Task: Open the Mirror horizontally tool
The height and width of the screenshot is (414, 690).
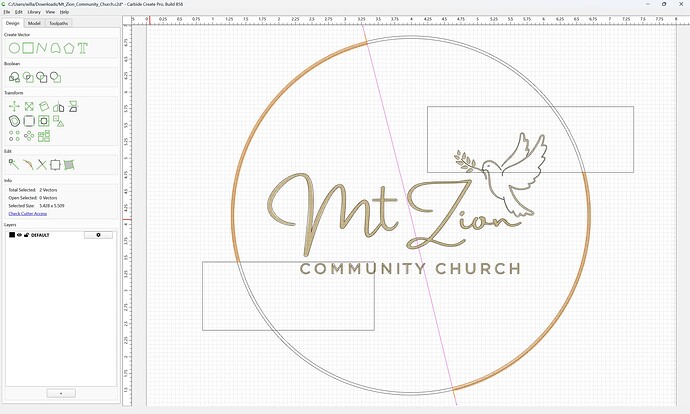Action: pyautogui.click(x=59, y=106)
